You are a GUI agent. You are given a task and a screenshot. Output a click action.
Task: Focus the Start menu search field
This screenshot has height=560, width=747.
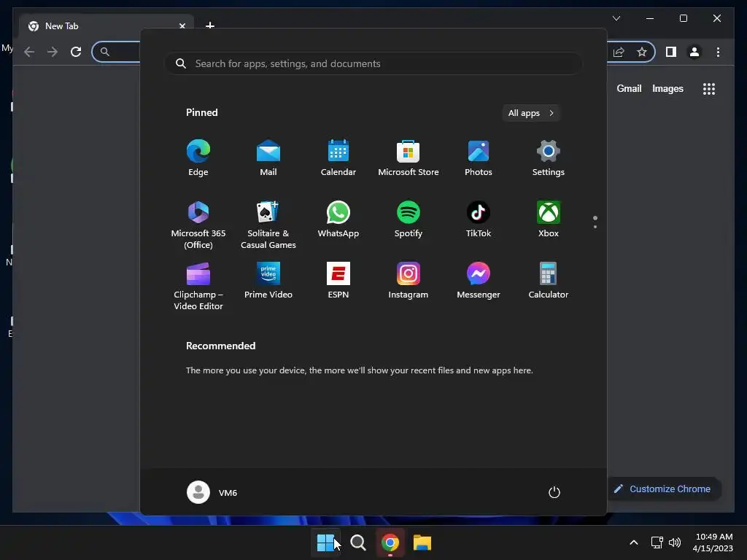tap(373, 63)
